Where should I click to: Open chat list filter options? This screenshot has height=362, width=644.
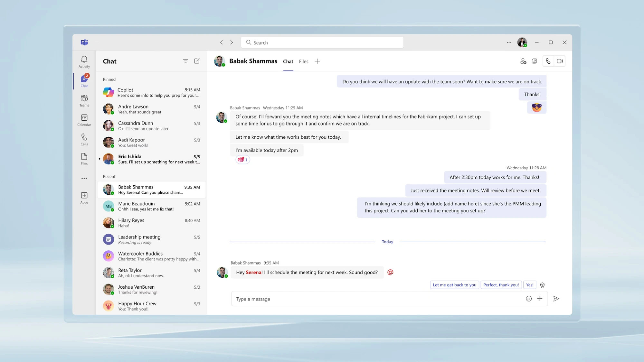(x=185, y=61)
